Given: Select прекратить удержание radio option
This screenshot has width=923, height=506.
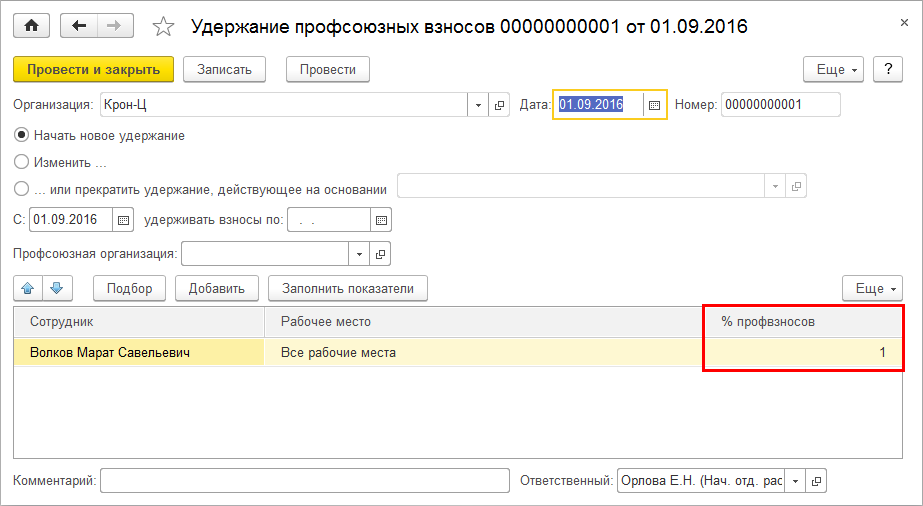Looking at the screenshot, I should pos(21,189).
